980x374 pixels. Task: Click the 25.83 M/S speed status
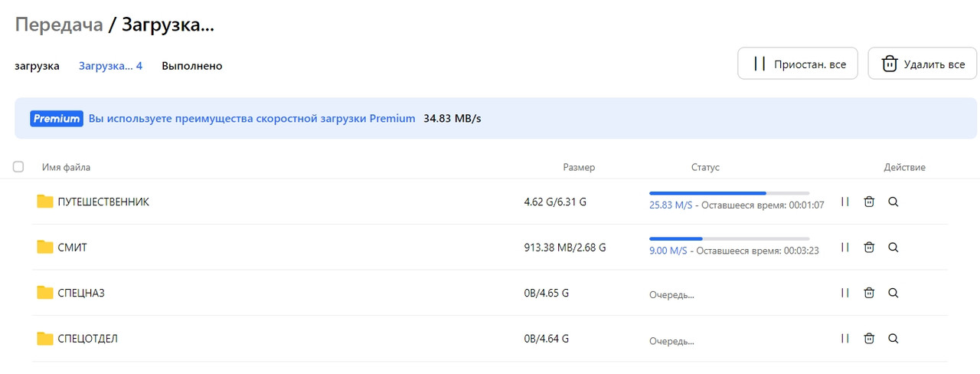coord(671,205)
